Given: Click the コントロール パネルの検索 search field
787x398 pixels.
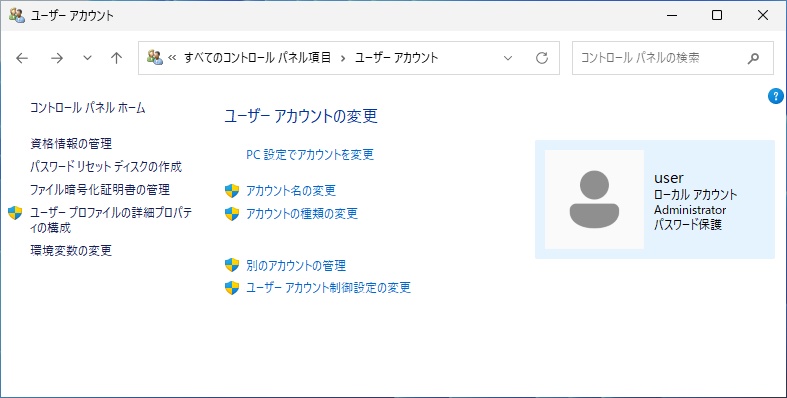Looking at the screenshot, I should pos(673,58).
